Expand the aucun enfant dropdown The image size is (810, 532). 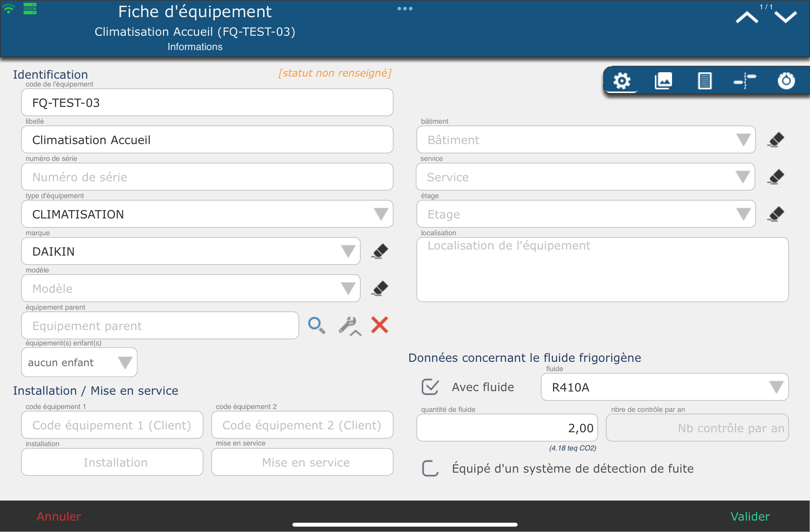point(125,363)
